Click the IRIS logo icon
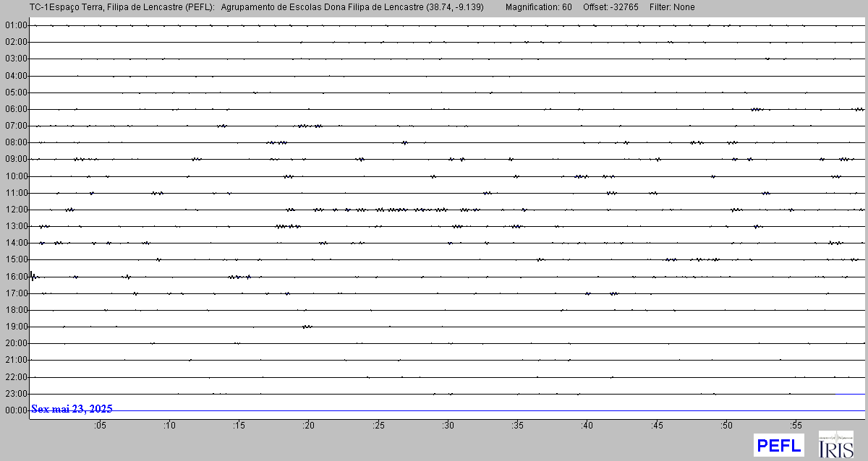The height and width of the screenshot is (461, 868). (835, 445)
